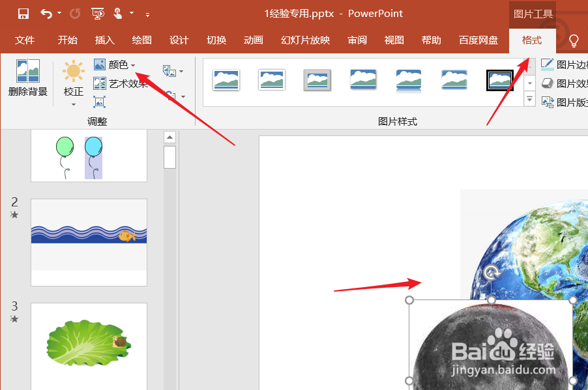Expand the full picture styles gallery
This screenshot has width=588, height=390.
pos(529,99)
